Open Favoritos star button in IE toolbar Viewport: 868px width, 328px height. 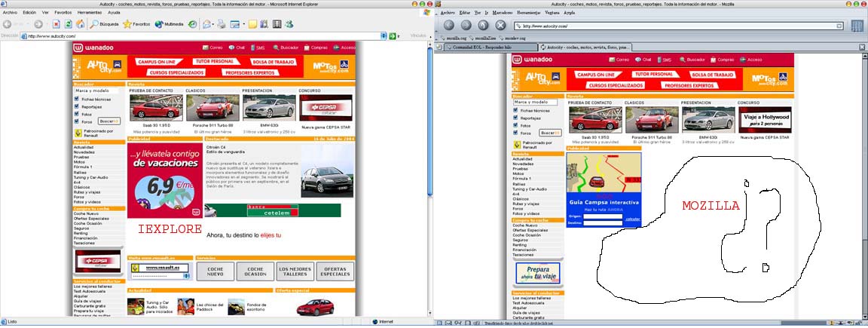136,24
